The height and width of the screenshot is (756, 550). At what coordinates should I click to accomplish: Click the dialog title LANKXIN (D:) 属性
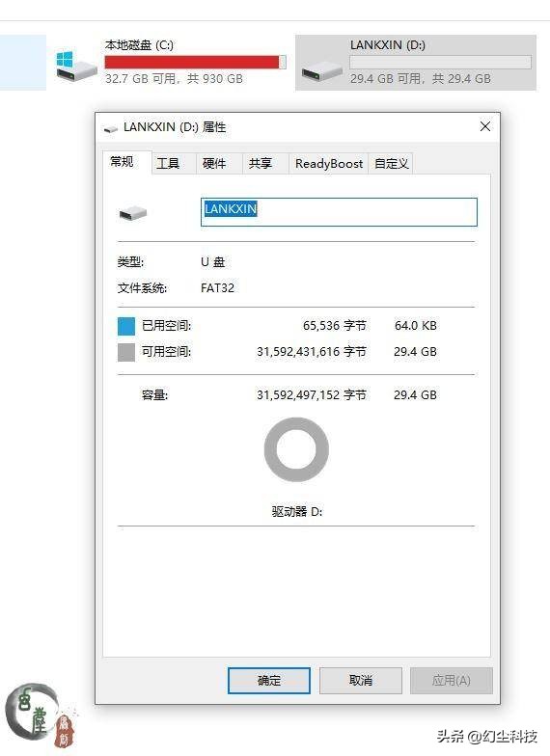pyautogui.click(x=175, y=127)
